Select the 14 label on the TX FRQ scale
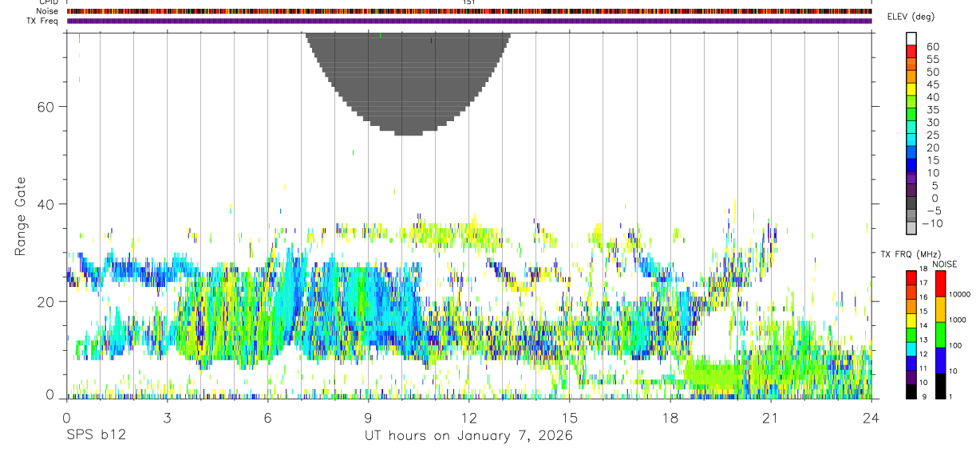Image resolution: width=980 pixels, height=452 pixels. tap(922, 325)
